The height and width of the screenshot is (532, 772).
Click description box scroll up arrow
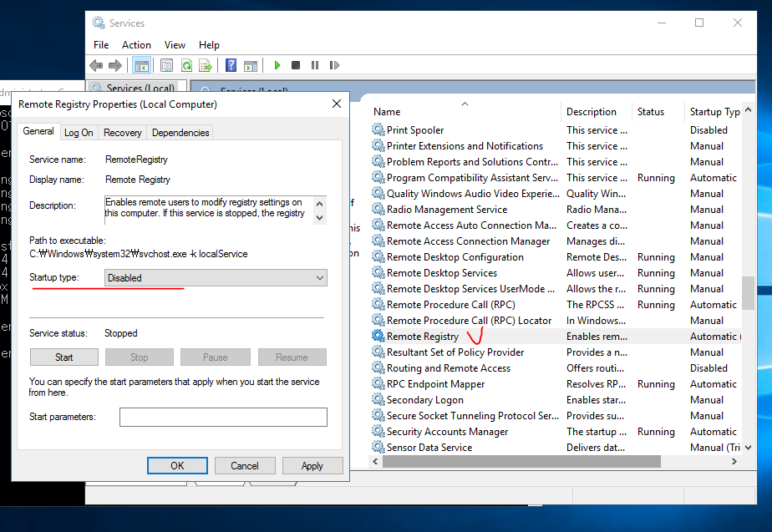(319, 204)
